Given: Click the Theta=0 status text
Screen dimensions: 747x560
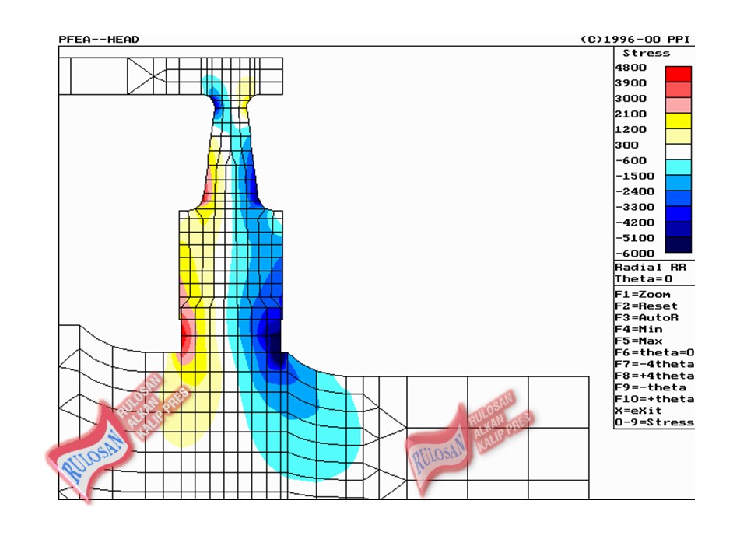Looking at the screenshot, I should 644,278.
